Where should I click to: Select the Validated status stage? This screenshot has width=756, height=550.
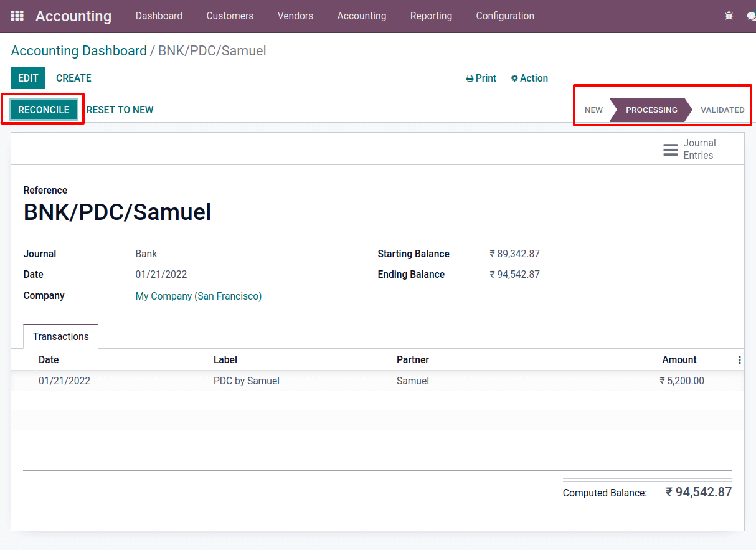coord(722,110)
